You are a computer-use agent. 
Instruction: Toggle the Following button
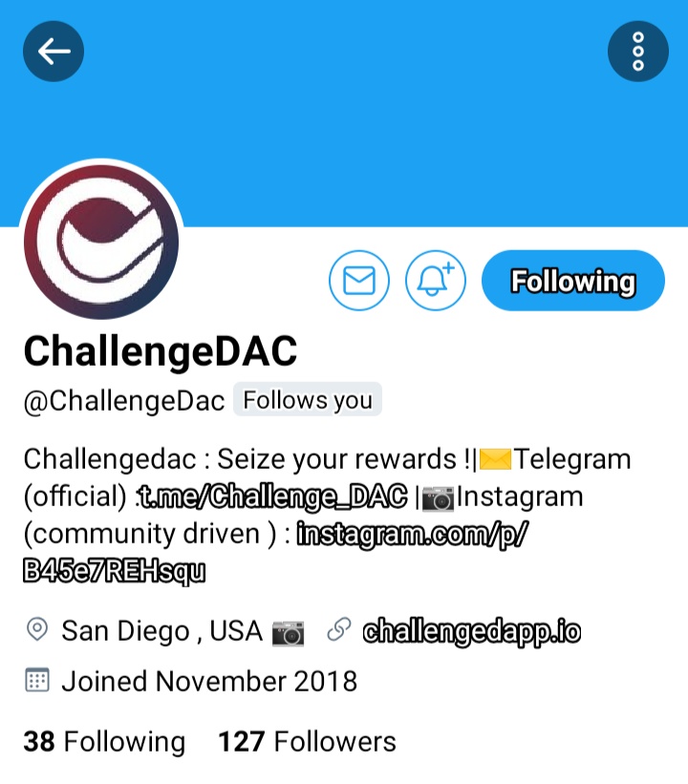573,281
